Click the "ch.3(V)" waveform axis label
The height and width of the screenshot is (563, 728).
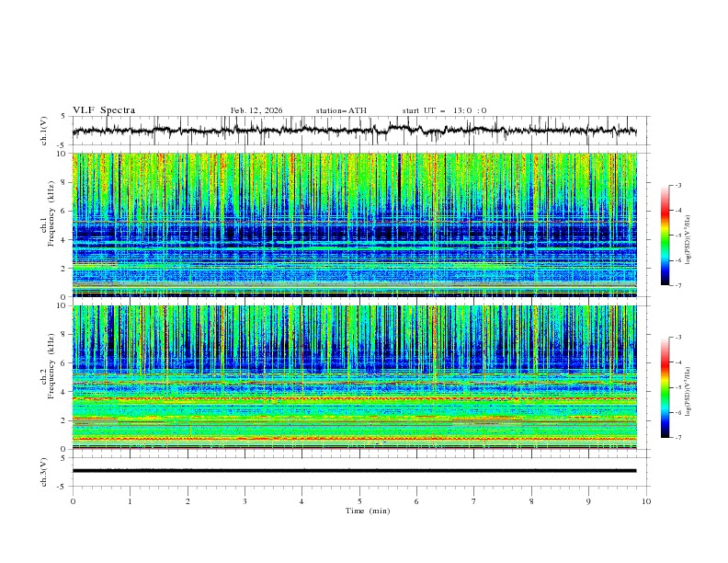[44, 472]
